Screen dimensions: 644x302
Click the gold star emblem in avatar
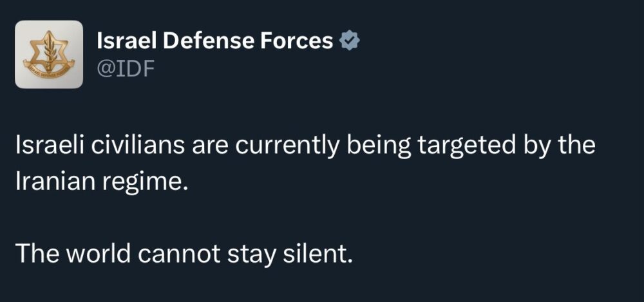[x=48, y=52]
